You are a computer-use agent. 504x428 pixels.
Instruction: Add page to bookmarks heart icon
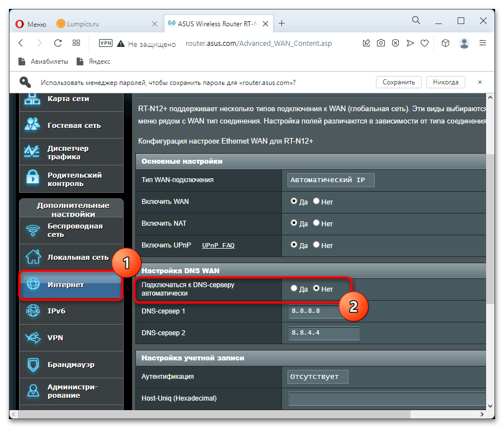point(425,43)
